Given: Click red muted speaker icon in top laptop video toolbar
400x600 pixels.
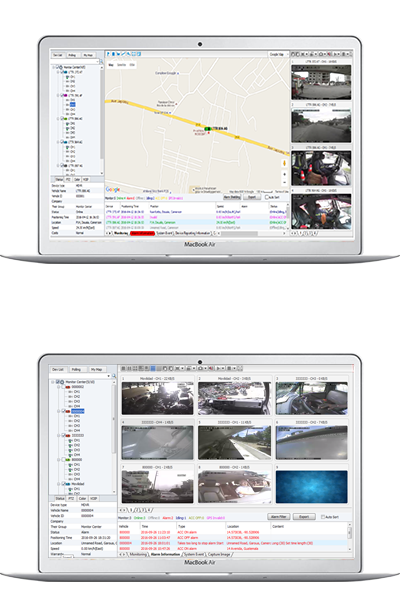Looking at the screenshot, I should tap(329, 54).
